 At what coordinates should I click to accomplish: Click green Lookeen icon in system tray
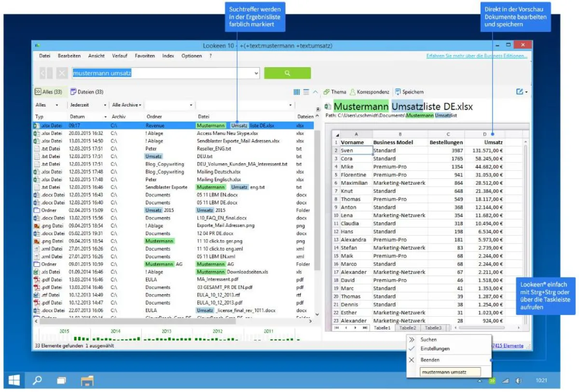point(492,380)
